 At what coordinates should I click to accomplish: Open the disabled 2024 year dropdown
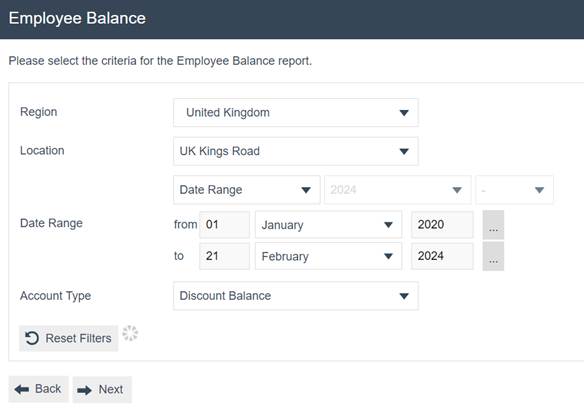coord(398,190)
